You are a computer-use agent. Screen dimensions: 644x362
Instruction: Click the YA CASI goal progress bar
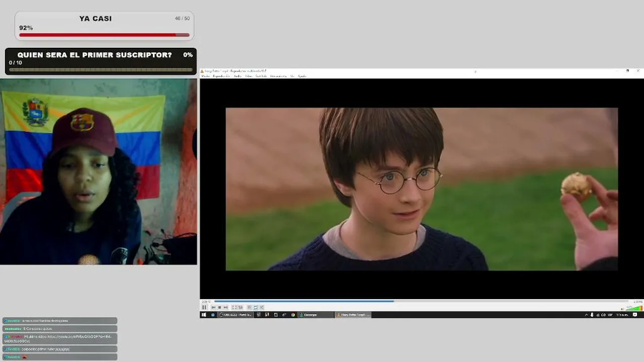coord(104,35)
